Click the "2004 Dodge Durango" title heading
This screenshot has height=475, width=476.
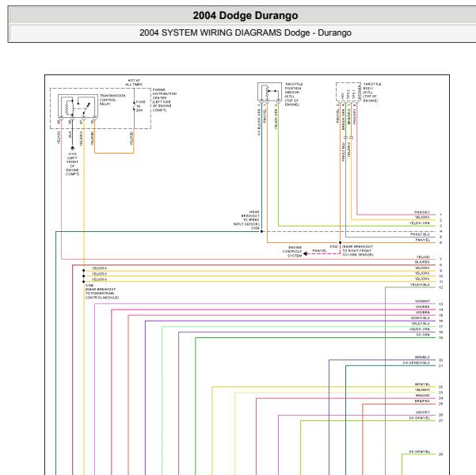coord(246,16)
